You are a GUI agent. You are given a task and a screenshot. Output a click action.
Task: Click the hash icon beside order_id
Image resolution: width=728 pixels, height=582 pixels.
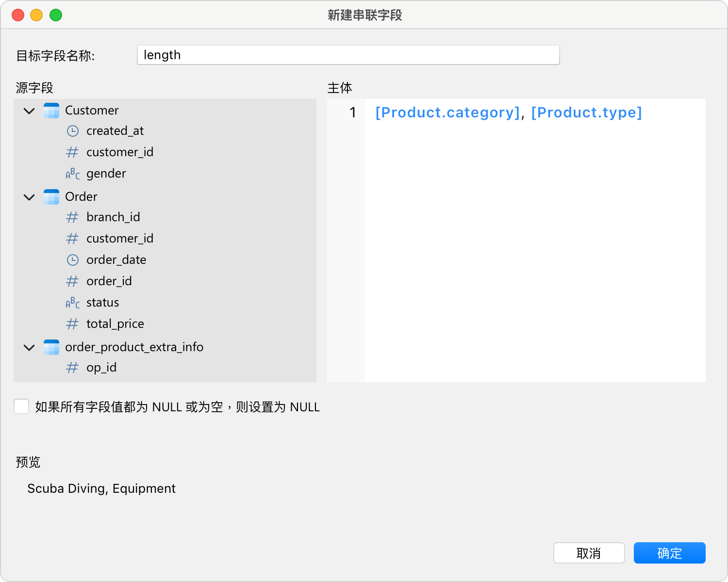point(72,281)
